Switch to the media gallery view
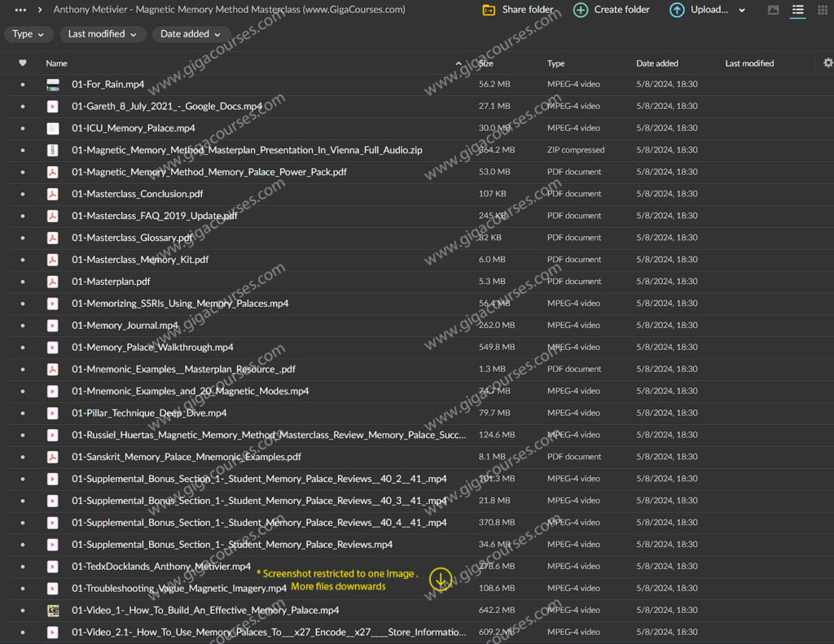The height and width of the screenshot is (644, 834). pos(774,10)
